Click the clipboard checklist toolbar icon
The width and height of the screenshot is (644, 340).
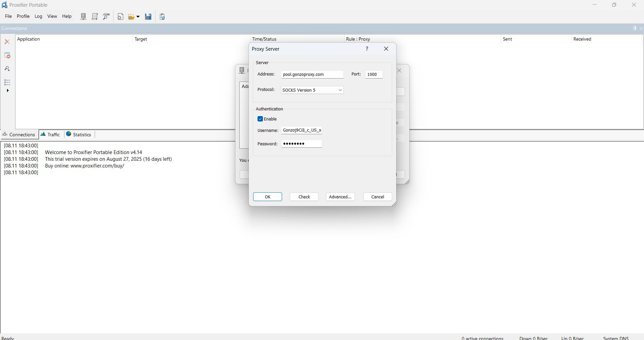pos(162,16)
